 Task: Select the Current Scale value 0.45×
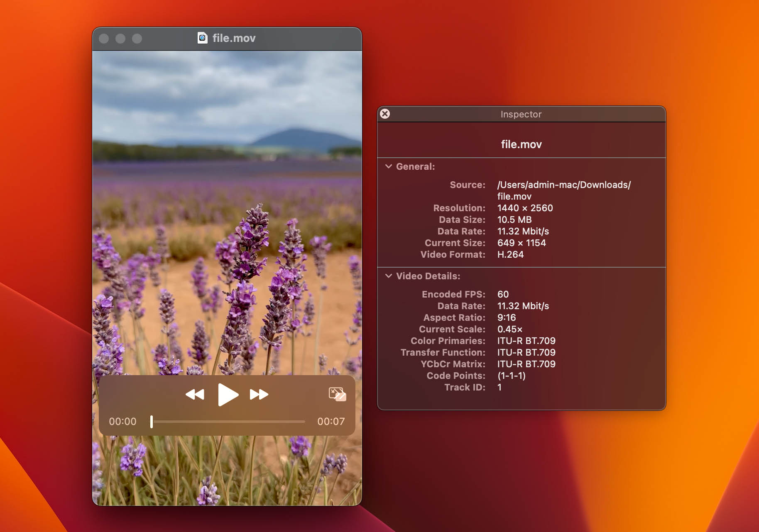(x=510, y=329)
